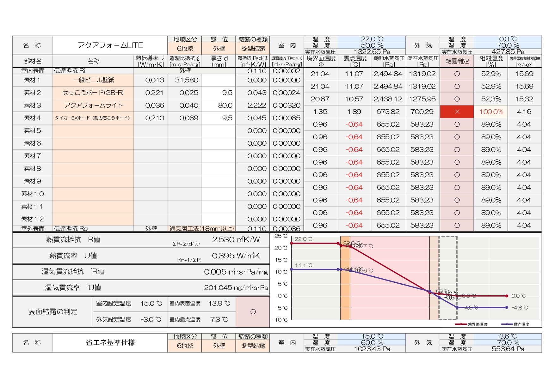Image resolution: width=555 pixels, height=392 pixels.
Task: Click the 境界面温度 legend marker in chart
Action: click(x=461, y=324)
